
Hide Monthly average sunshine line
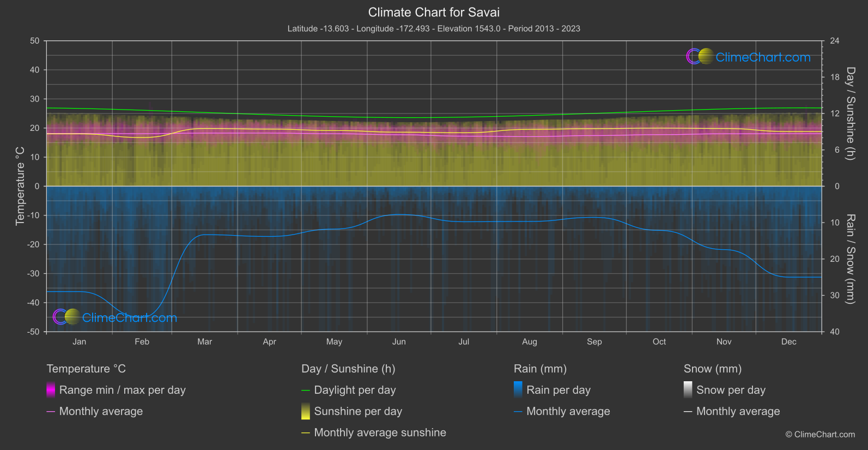tap(306, 433)
